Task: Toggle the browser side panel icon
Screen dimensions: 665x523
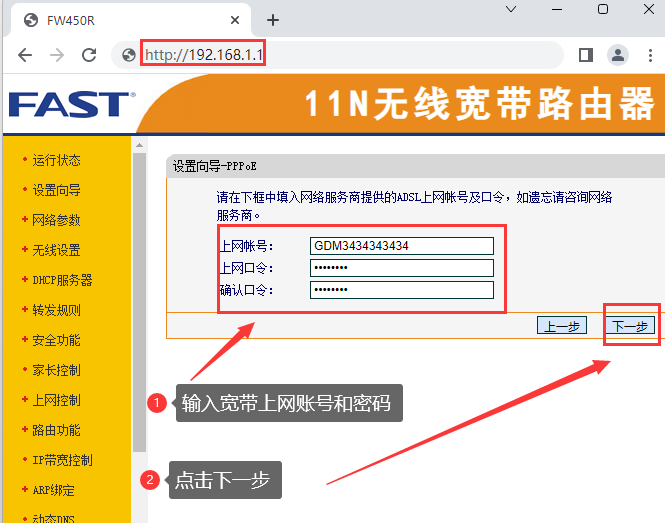Action: (x=586, y=55)
